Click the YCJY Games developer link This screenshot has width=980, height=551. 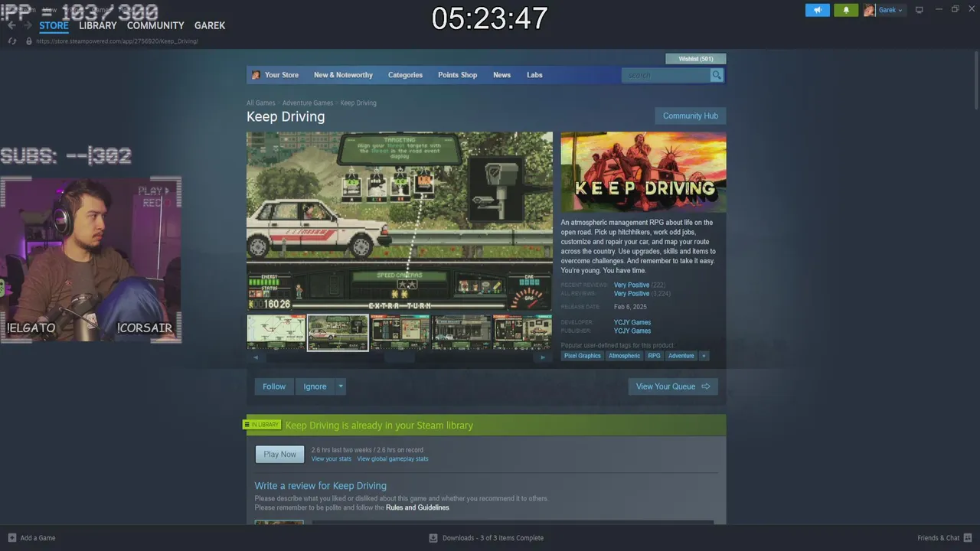click(632, 322)
